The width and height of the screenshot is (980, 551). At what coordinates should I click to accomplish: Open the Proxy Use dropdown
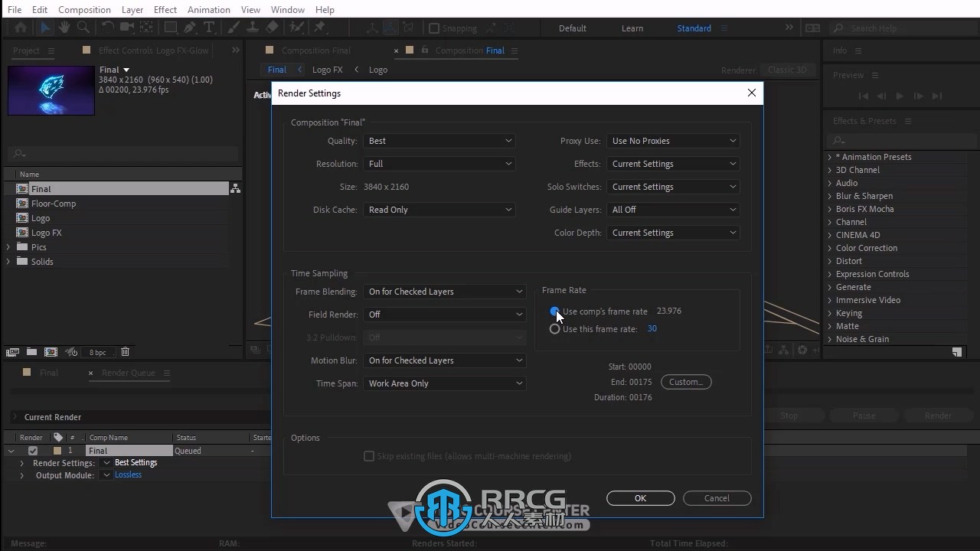(674, 141)
